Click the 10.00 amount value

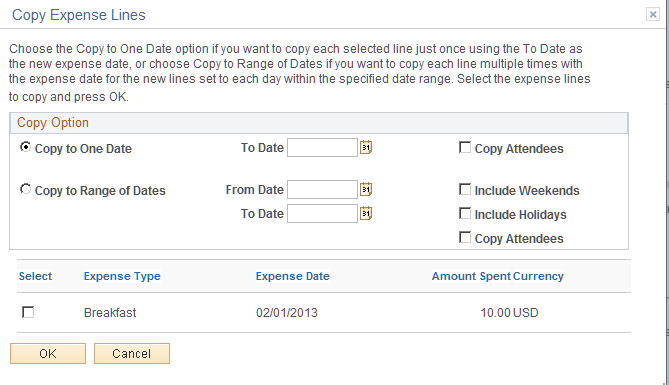point(495,313)
